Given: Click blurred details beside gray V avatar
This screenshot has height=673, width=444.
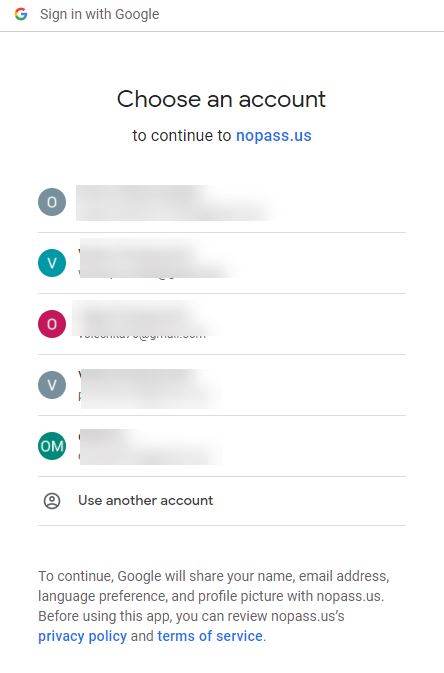Looking at the screenshot, I should (152, 388).
